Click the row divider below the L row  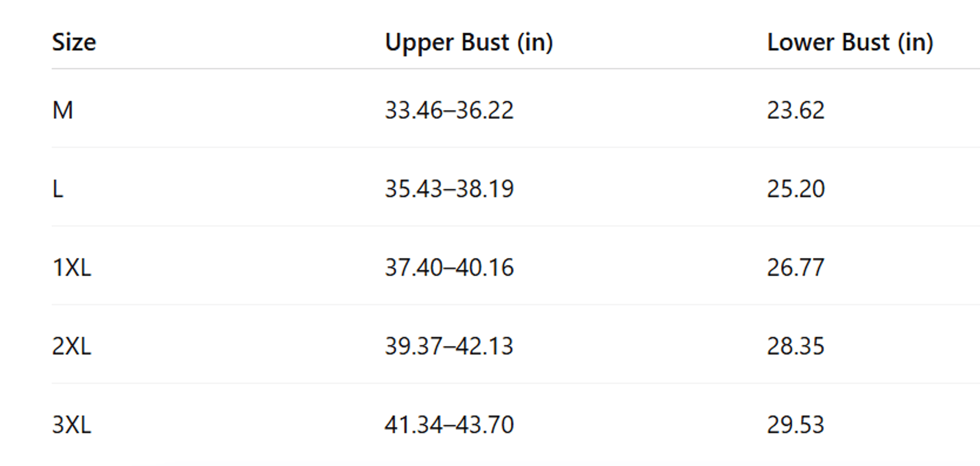[x=516, y=226]
